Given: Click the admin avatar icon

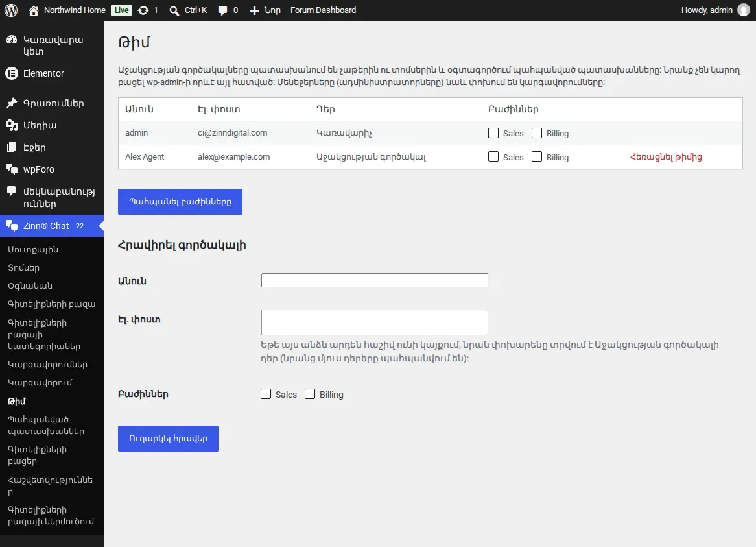Looking at the screenshot, I should tap(744, 10).
